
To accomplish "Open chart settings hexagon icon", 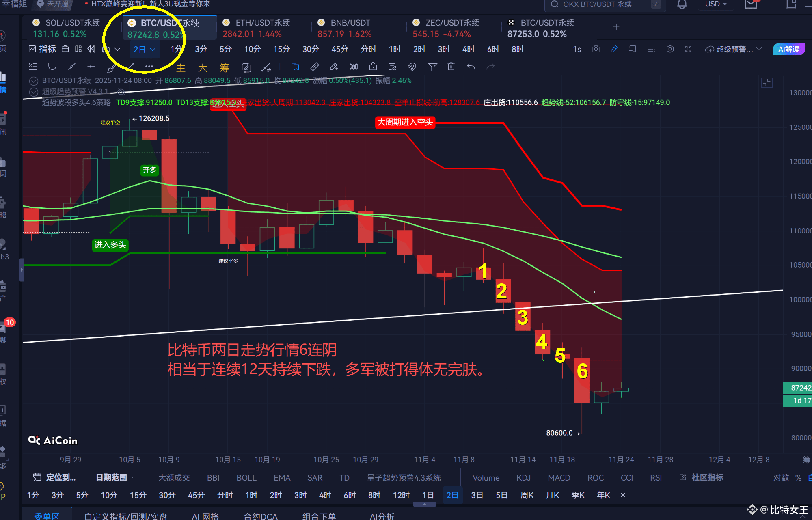I will point(670,49).
